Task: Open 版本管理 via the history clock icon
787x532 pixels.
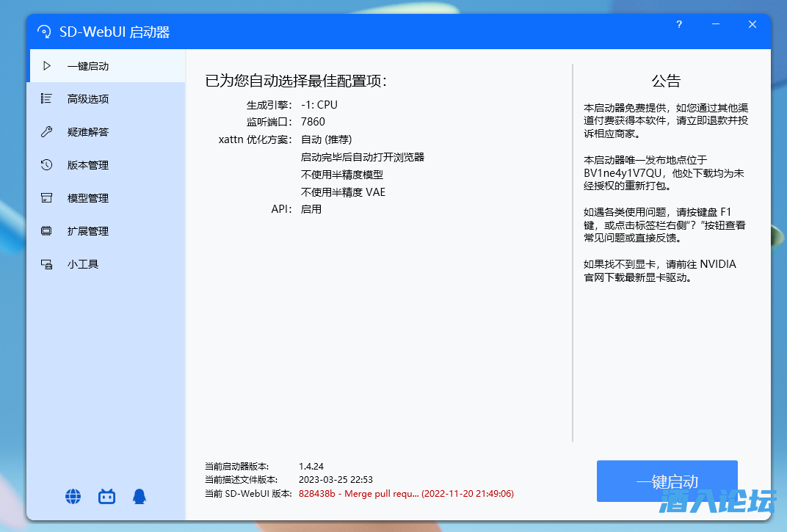Action: click(x=47, y=165)
